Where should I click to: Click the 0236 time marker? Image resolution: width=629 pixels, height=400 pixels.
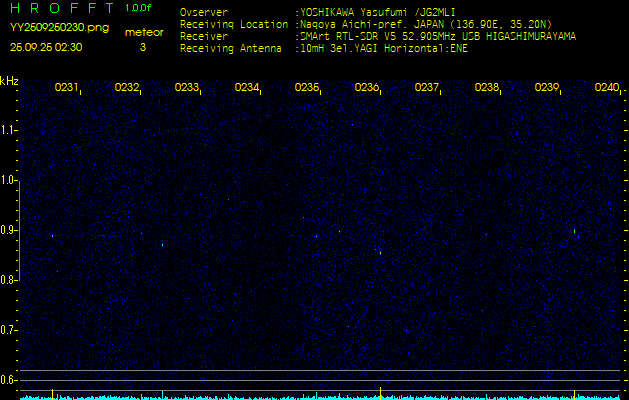(367, 87)
